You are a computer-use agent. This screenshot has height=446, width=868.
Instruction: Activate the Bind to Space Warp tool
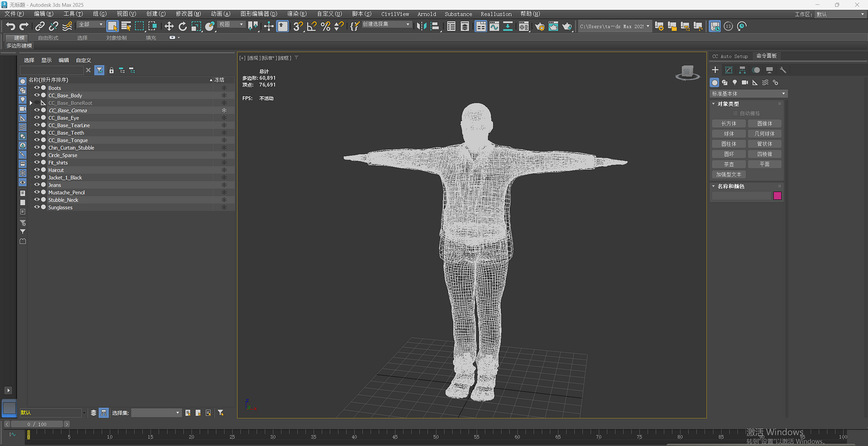(67, 26)
